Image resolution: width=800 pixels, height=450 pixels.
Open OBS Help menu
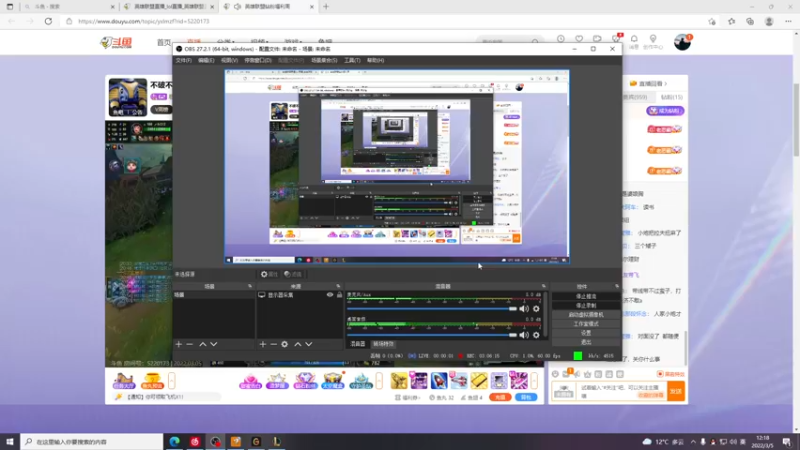(376, 60)
